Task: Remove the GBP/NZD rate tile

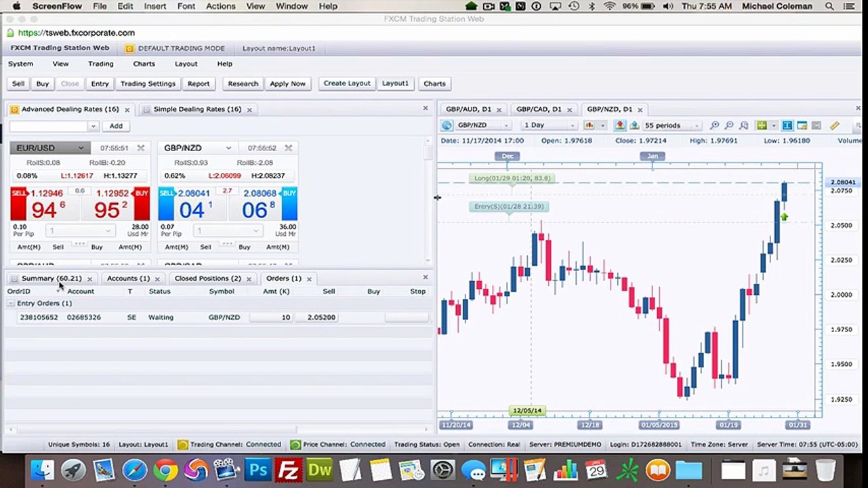Action: pos(289,148)
